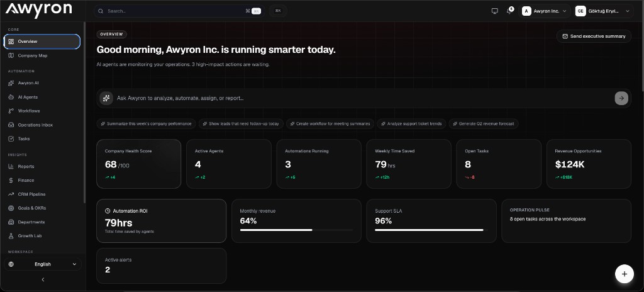
Task: Click the floating plus button
Action: [625, 274]
